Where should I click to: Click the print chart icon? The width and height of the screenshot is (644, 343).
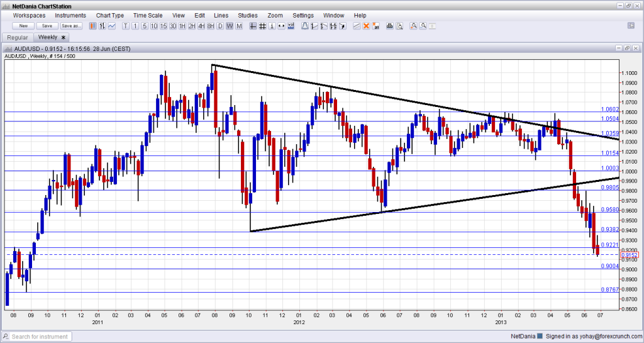tap(390, 26)
